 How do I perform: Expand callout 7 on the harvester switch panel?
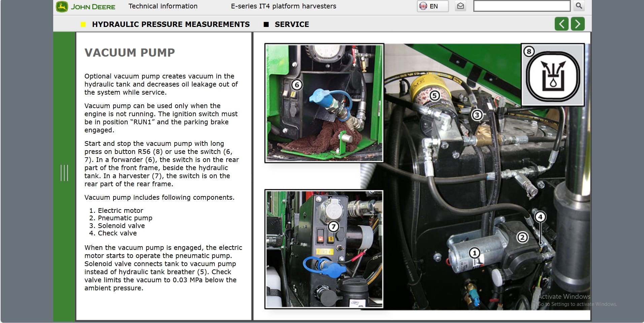pyautogui.click(x=334, y=226)
